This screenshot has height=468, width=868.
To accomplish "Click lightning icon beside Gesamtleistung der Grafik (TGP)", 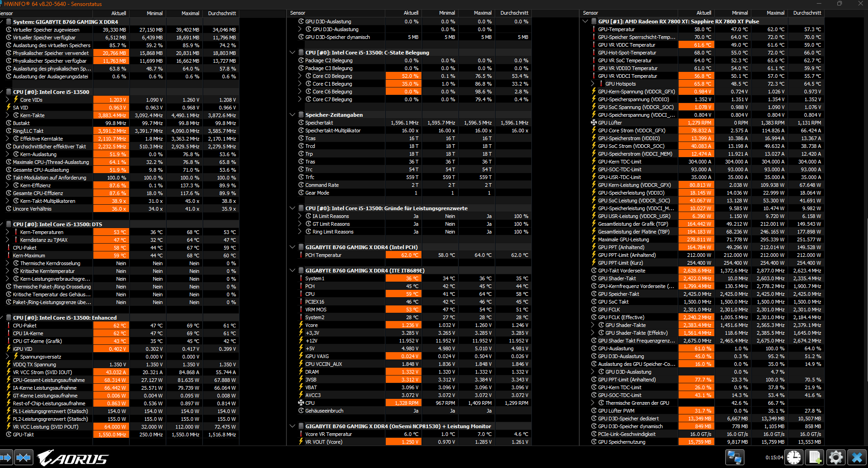I will click(593, 224).
